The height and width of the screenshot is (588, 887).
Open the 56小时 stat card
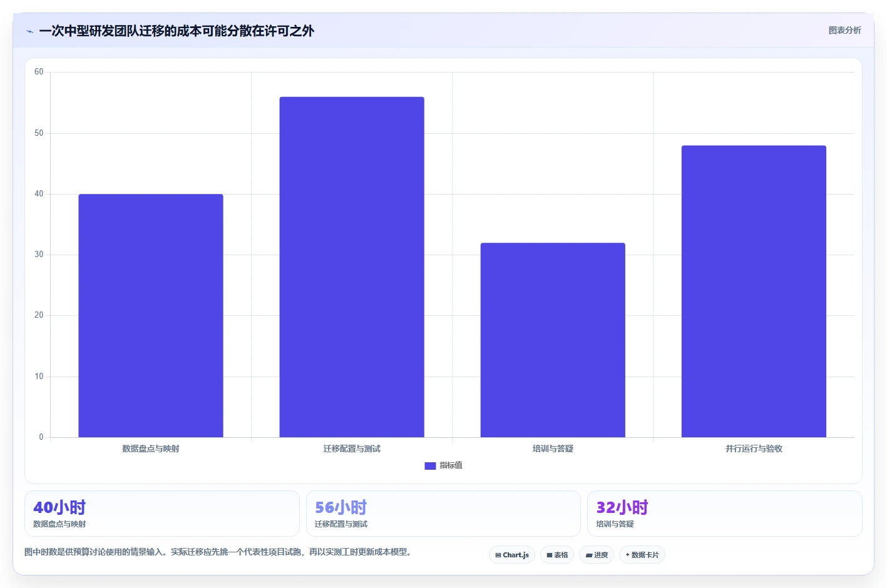tap(443, 514)
